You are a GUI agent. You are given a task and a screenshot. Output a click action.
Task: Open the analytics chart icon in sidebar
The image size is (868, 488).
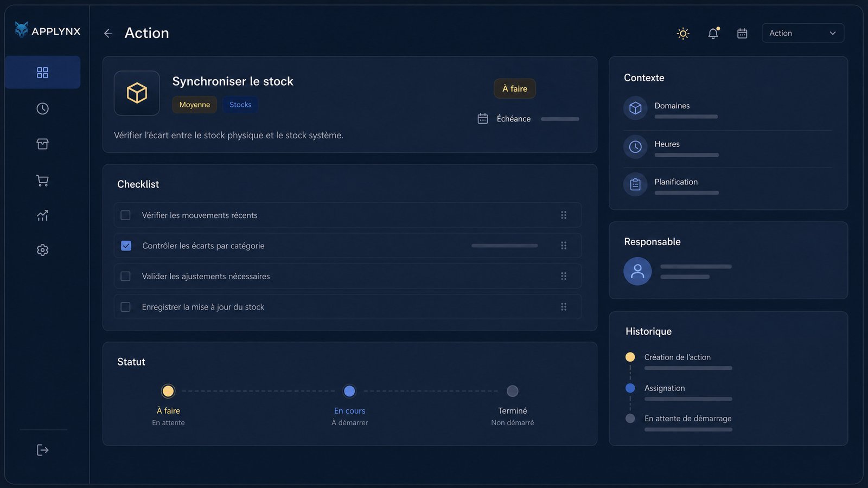pyautogui.click(x=42, y=215)
